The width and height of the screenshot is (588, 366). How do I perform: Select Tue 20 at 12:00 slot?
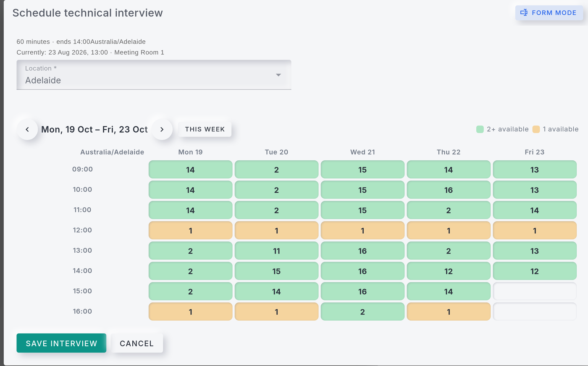coord(276,230)
